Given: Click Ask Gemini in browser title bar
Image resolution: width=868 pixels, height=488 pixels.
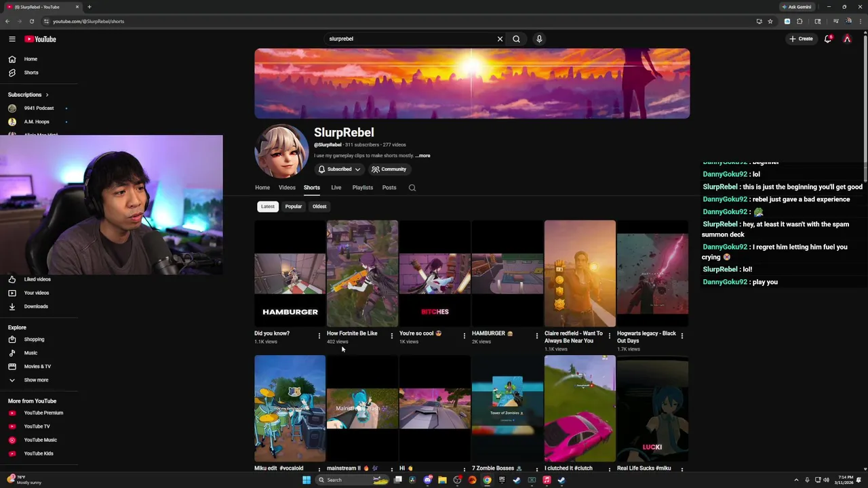Looking at the screenshot, I should pyautogui.click(x=796, y=7).
